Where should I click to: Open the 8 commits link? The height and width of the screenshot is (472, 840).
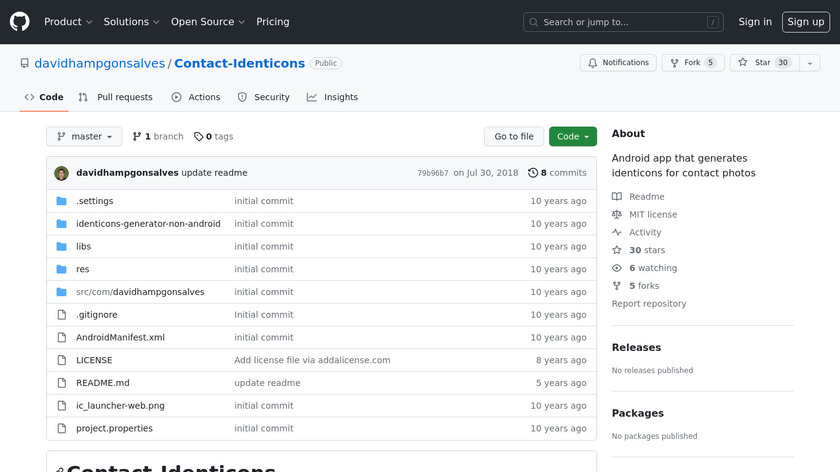click(x=557, y=173)
